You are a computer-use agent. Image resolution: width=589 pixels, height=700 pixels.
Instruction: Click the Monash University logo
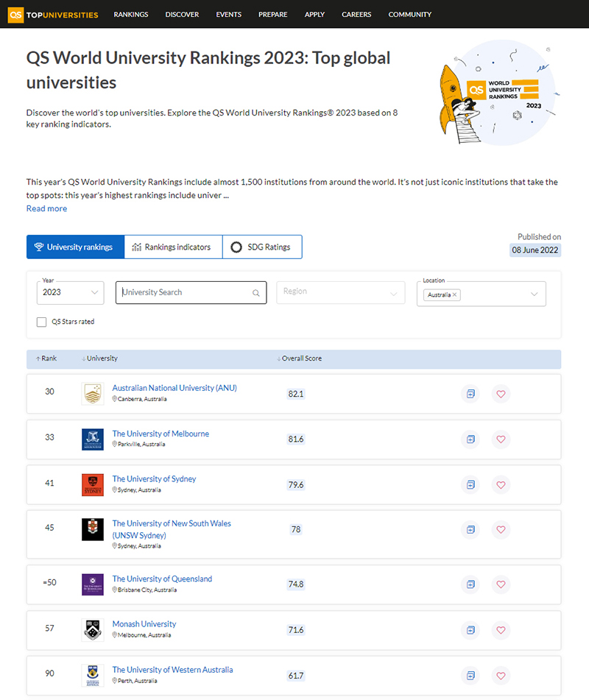tap(93, 630)
